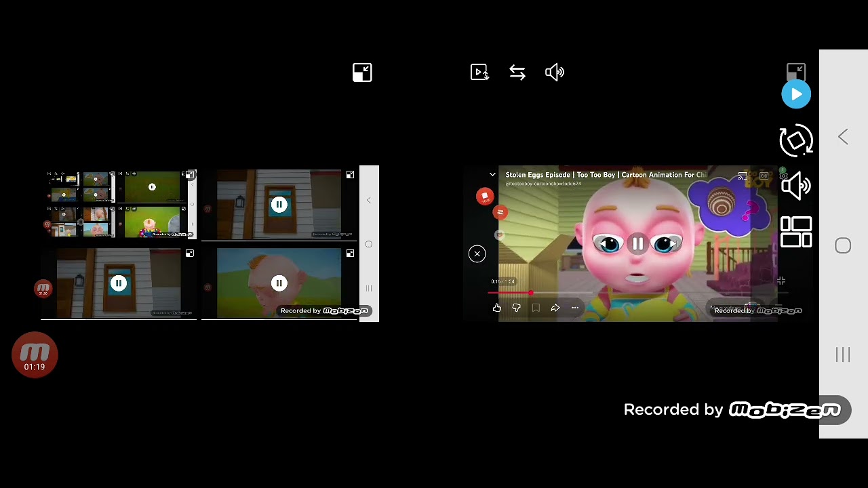Save video with bookmark icon
This screenshot has height=488, width=868.
(536, 308)
